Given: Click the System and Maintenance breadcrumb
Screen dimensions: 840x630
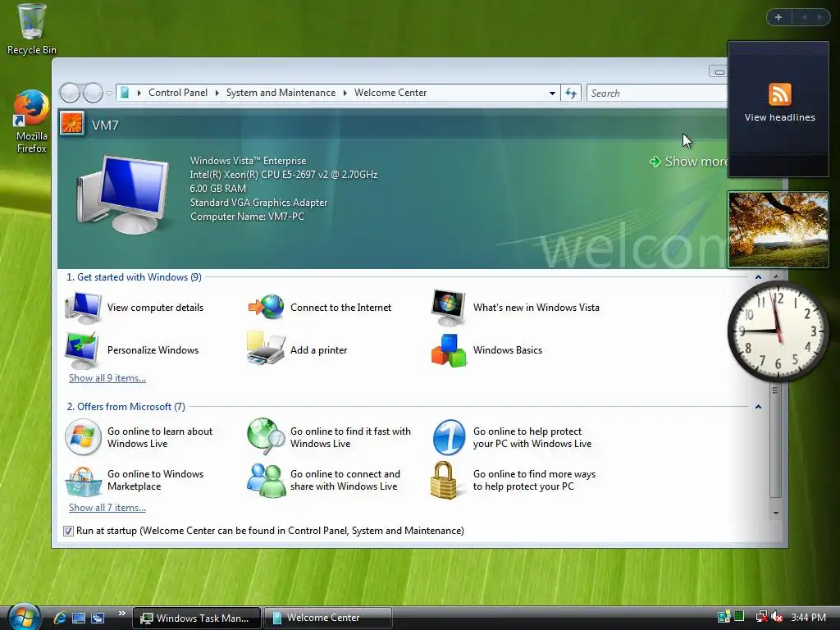Looking at the screenshot, I should pos(281,93).
